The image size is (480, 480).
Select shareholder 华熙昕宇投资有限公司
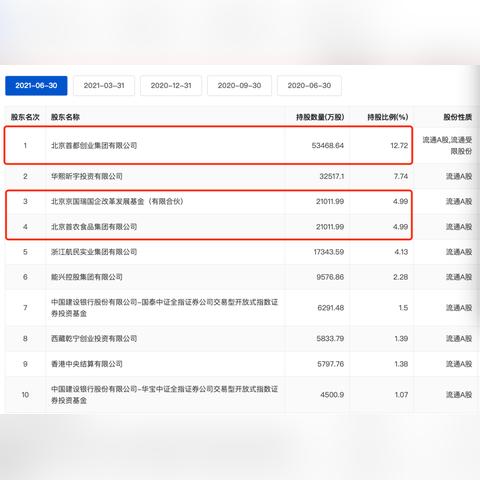click(x=87, y=176)
